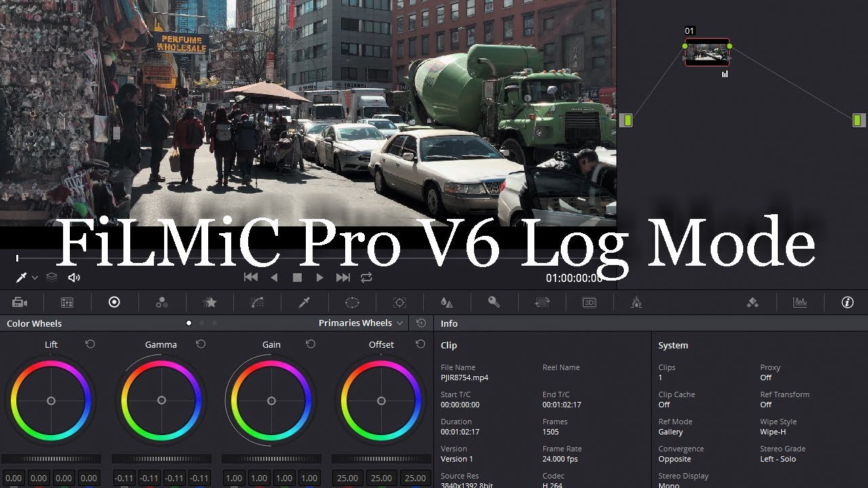This screenshot has height=488, width=868.
Task: Open the Motion Effects palette
Action: point(210,302)
